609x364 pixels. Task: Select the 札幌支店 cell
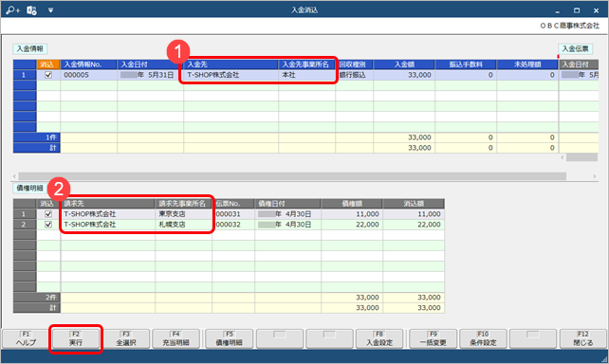pos(184,225)
